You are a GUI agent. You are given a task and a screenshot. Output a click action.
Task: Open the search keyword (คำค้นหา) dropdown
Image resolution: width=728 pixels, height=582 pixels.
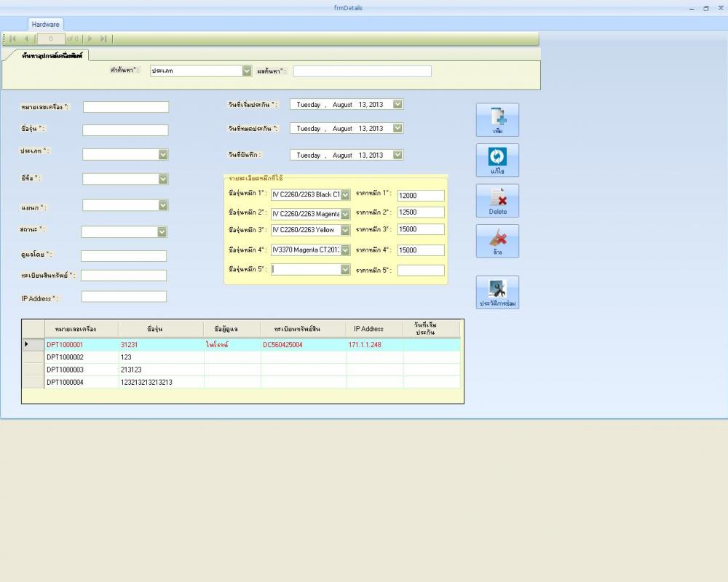(247, 71)
